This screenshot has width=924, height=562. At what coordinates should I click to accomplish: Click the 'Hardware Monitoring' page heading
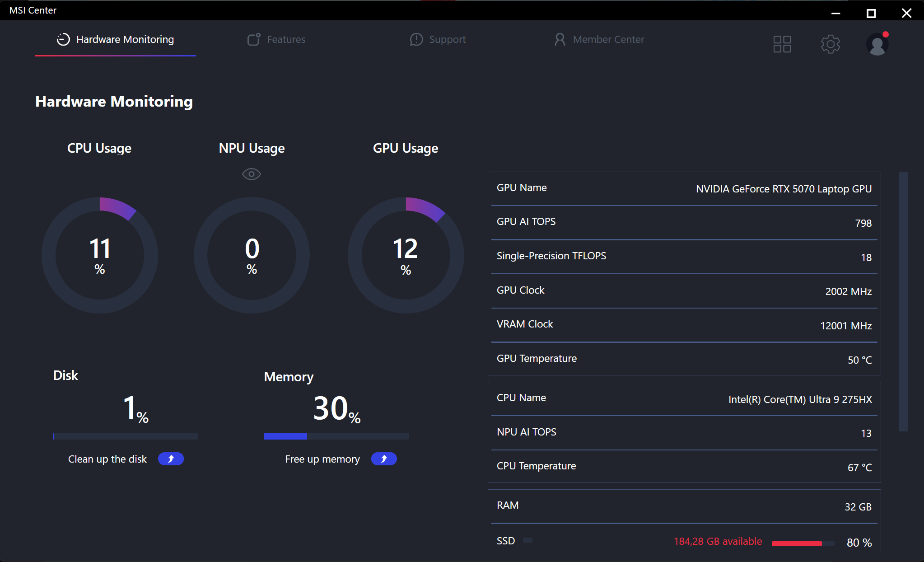click(114, 102)
